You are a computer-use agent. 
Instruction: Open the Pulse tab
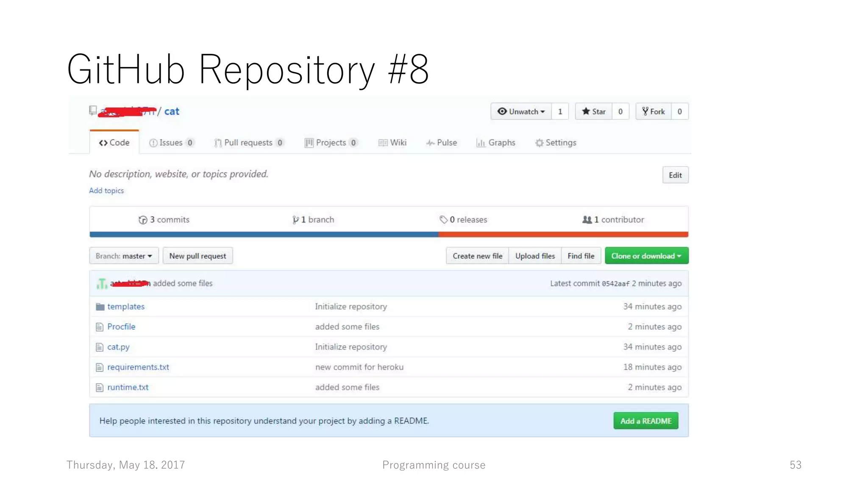point(441,143)
